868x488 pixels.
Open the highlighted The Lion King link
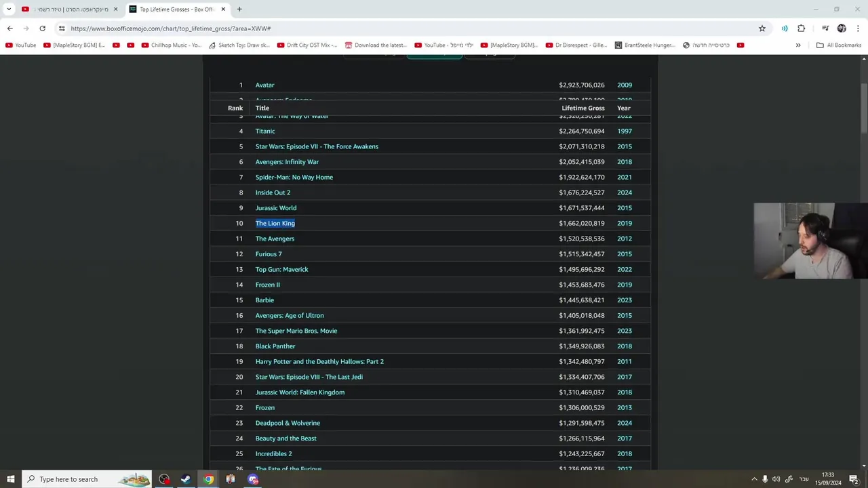pos(275,223)
